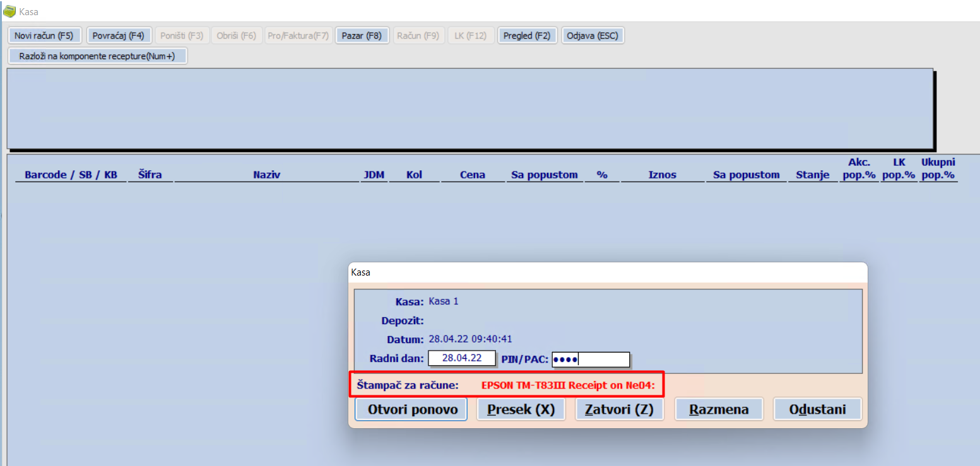Close the register with Zatvori (Z)
The width and height of the screenshot is (980, 466).
(619, 409)
